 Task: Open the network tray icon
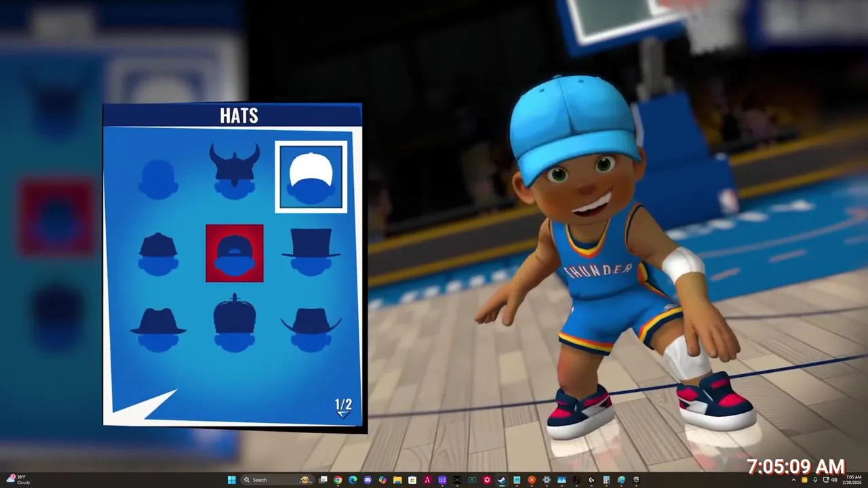[x=826, y=480]
